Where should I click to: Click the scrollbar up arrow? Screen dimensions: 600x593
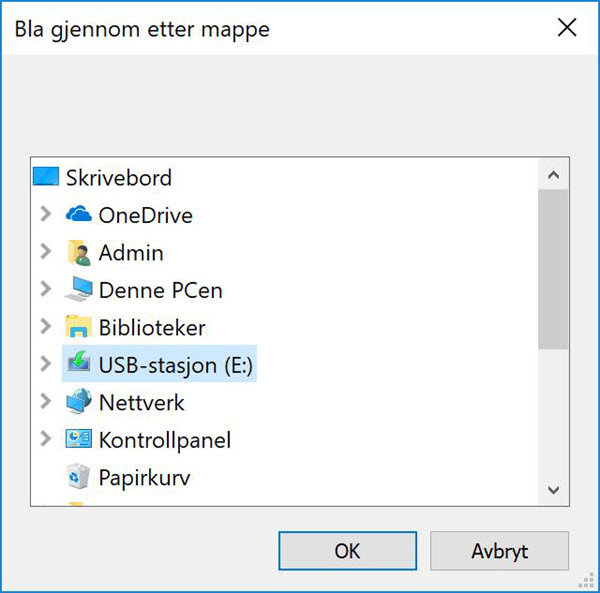click(553, 174)
